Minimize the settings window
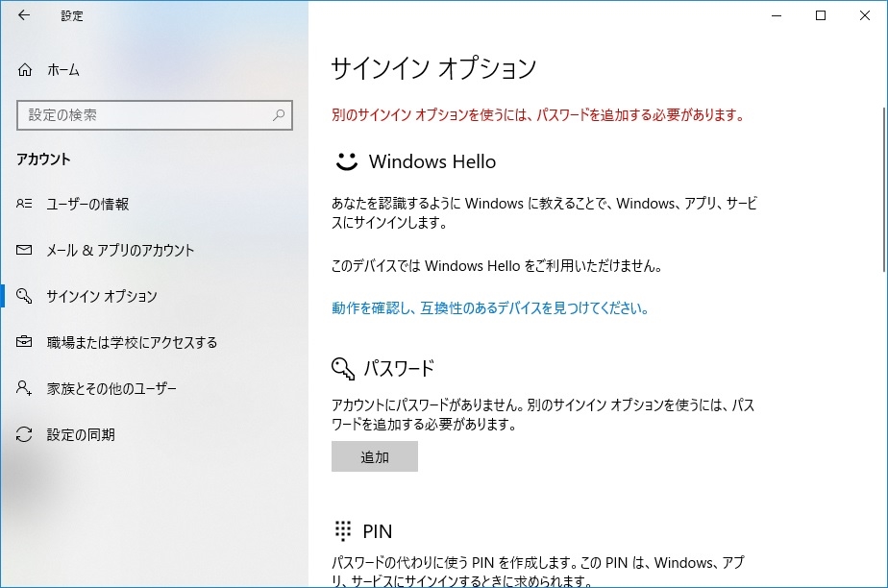This screenshot has height=588, width=888. click(777, 15)
